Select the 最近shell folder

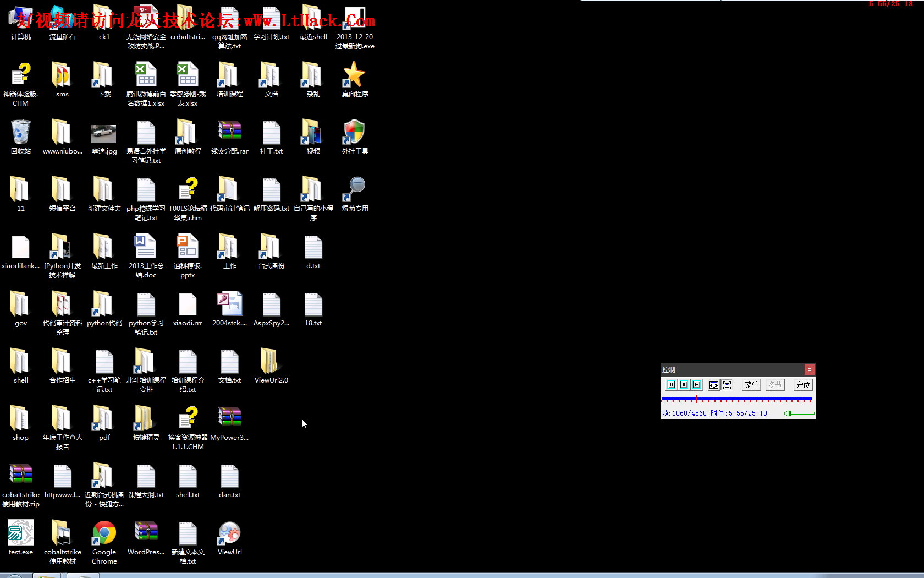point(313,22)
